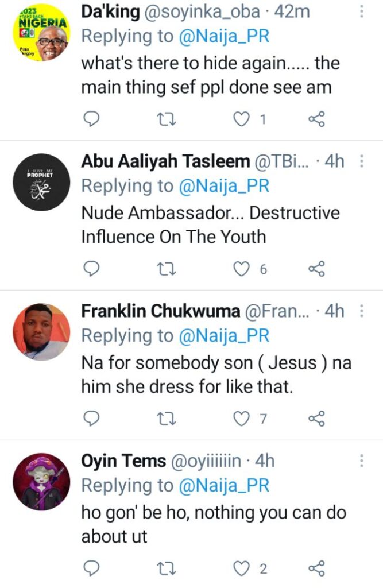Share Franklin Chukwuma's tweet
This screenshot has width=383, height=588.
(317, 419)
